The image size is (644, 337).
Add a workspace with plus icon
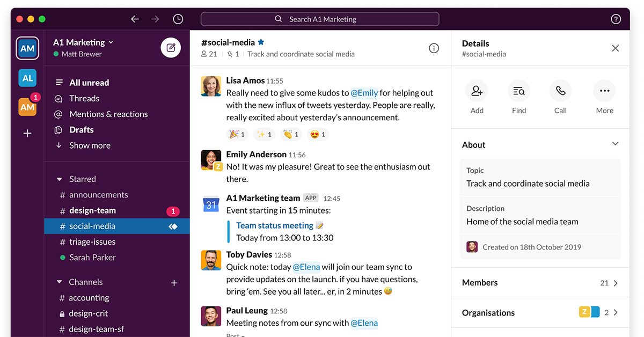28,133
